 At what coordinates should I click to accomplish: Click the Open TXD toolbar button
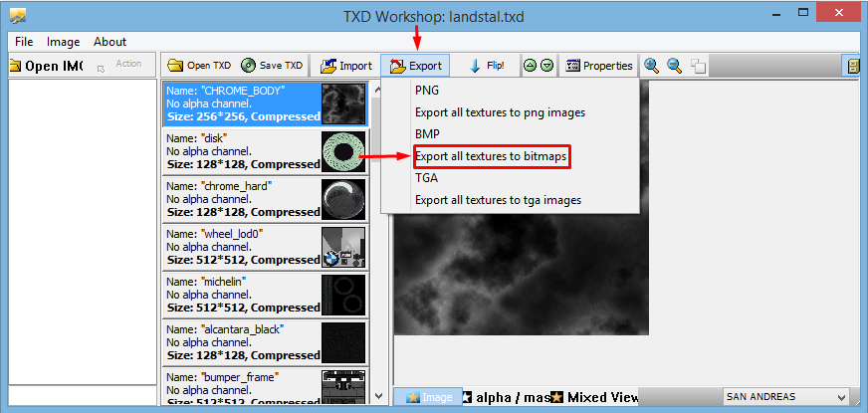coord(199,66)
